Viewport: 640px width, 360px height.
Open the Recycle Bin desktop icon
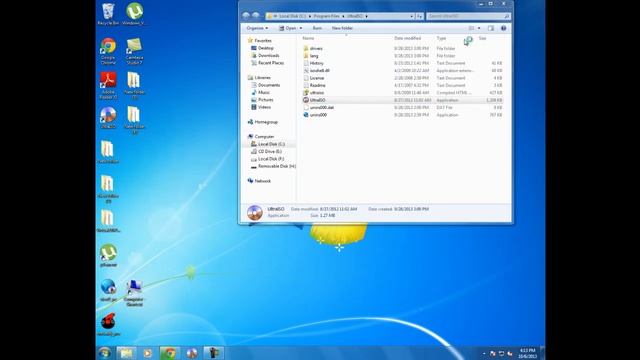click(108, 14)
